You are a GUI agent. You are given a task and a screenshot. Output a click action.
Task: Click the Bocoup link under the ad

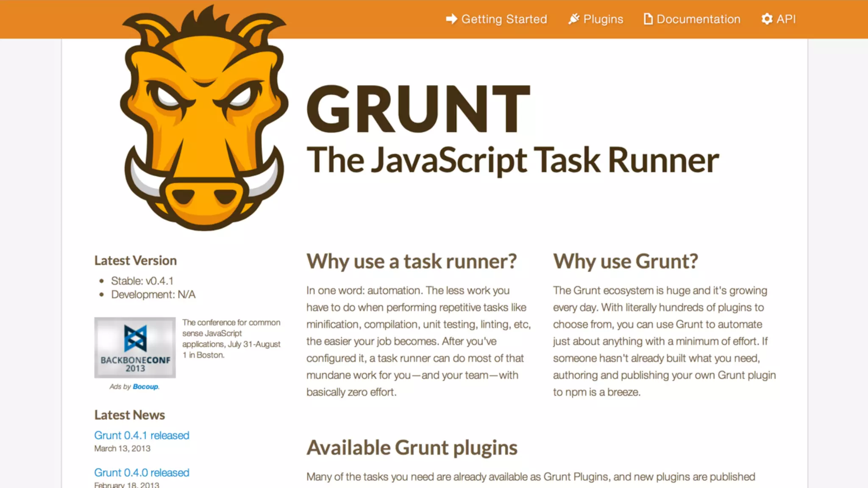[x=145, y=387]
